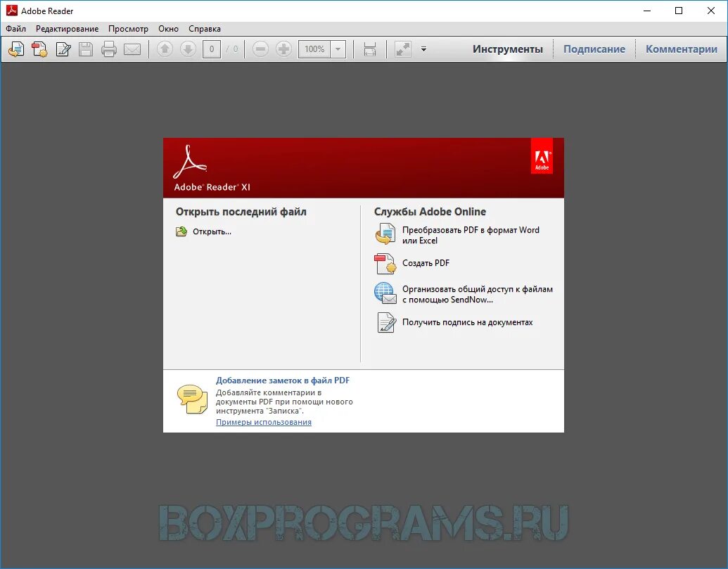The image size is (728, 569).
Task: Click the zoom out minus icon
Action: point(260,49)
